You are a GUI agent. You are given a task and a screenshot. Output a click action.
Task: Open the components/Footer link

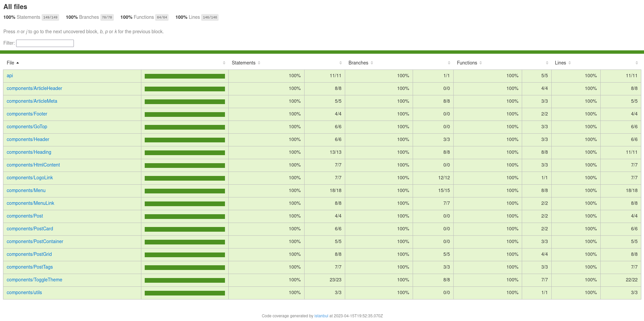(x=27, y=114)
